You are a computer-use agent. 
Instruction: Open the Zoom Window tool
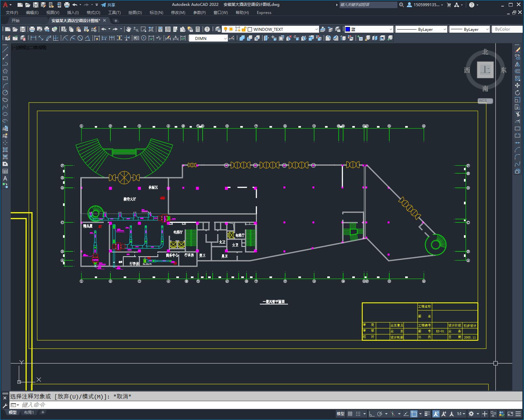[143, 29]
